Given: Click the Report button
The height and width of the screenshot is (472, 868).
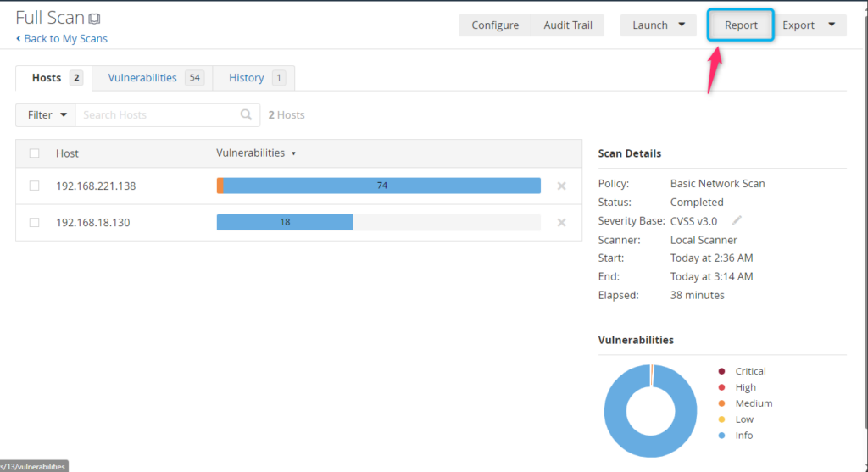Looking at the screenshot, I should click(741, 25).
